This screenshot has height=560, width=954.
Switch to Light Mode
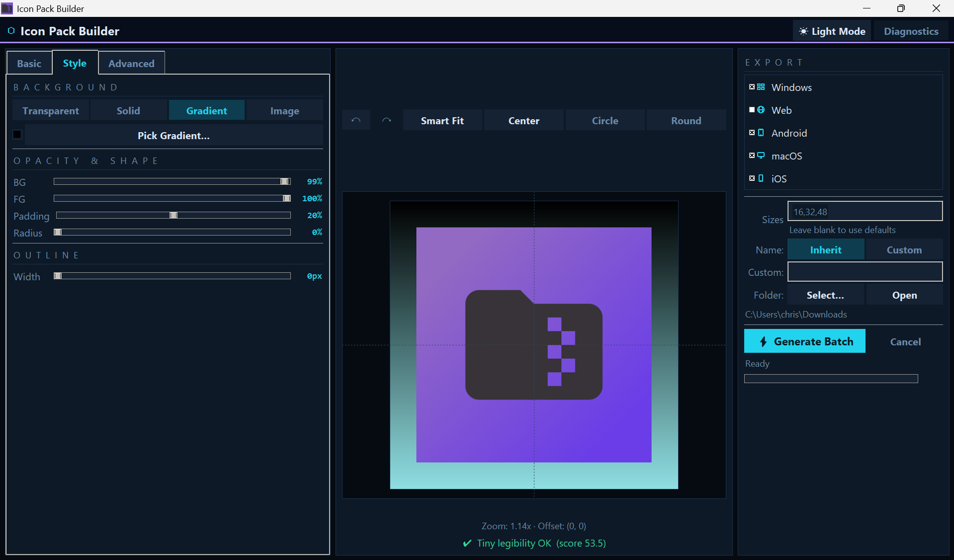point(832,31)
